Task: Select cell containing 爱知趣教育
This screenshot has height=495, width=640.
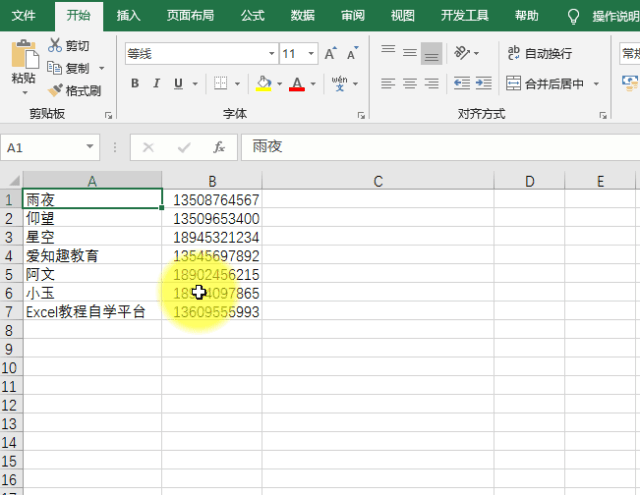Action: [92, 256]
